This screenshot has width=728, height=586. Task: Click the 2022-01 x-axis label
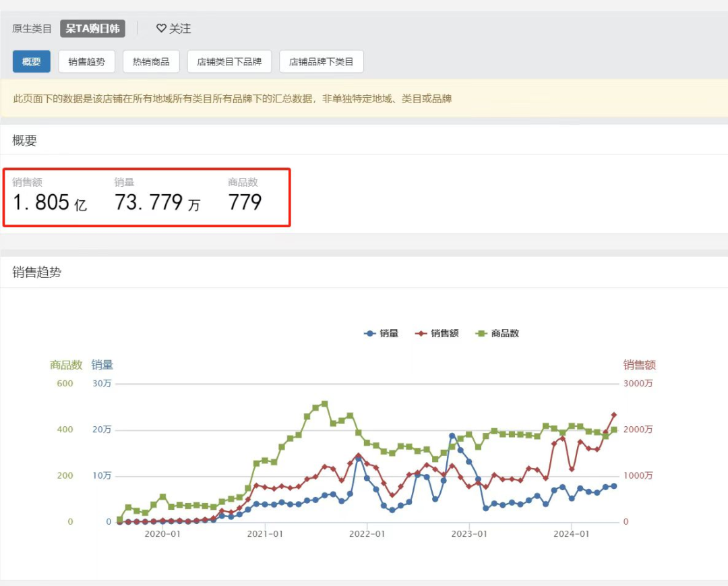point(367,534)
